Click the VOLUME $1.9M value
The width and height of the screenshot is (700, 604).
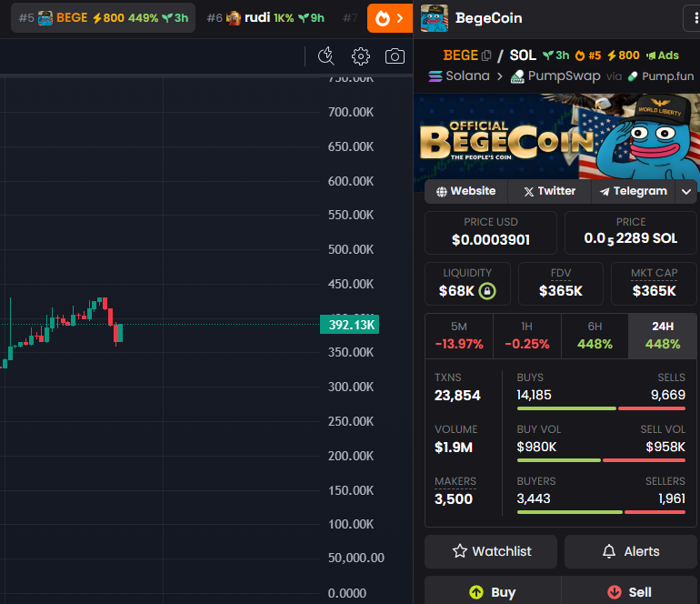coord(454,448)
